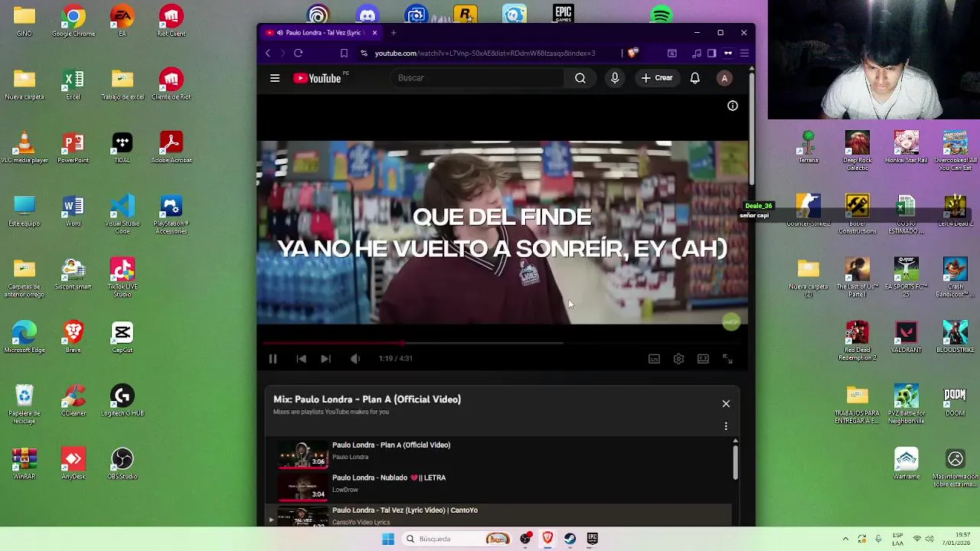Open TikTok LIVE Studio desktop icon
The height and width of the screenshot is (551, 980).
122,278
